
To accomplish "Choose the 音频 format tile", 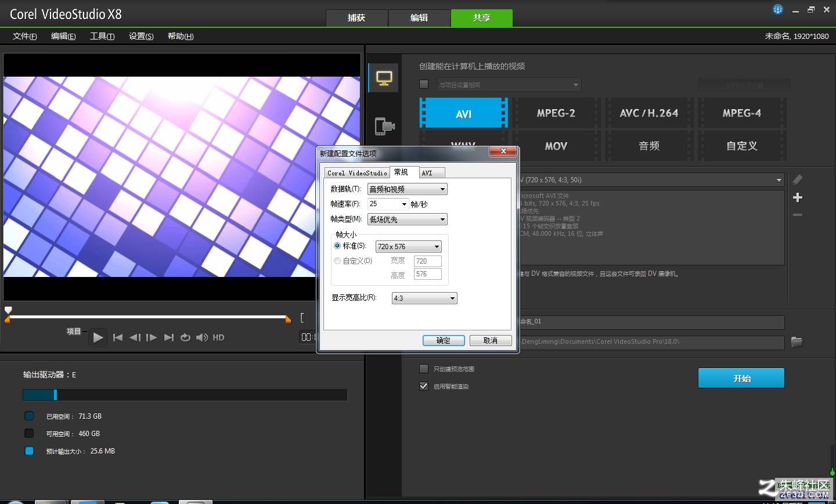I will (x=648, y=146).
